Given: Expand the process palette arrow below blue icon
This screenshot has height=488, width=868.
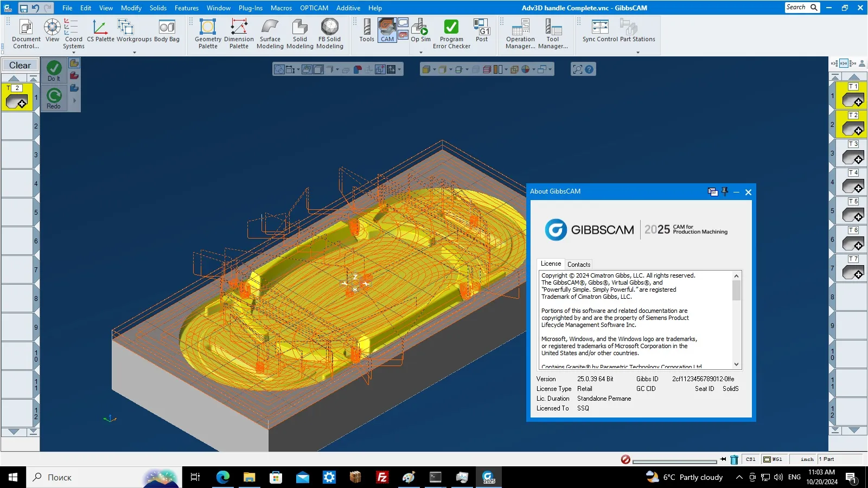Looking at the screenshot, I should 74,100.
